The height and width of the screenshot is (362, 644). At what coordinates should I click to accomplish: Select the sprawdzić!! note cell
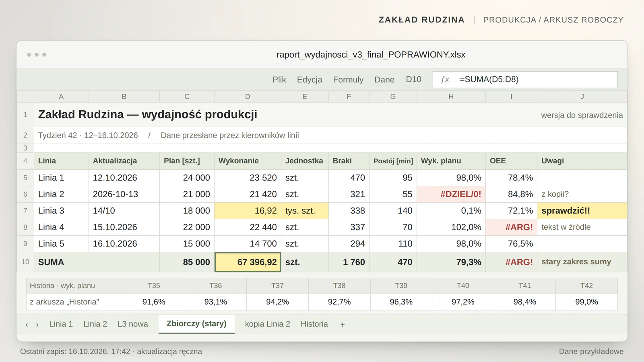pos(582,211)
